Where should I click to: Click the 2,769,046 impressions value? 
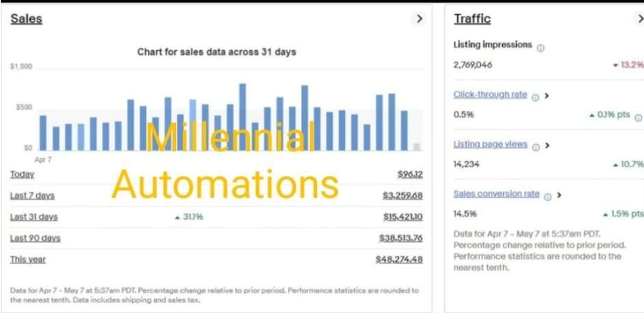(473, 65)
